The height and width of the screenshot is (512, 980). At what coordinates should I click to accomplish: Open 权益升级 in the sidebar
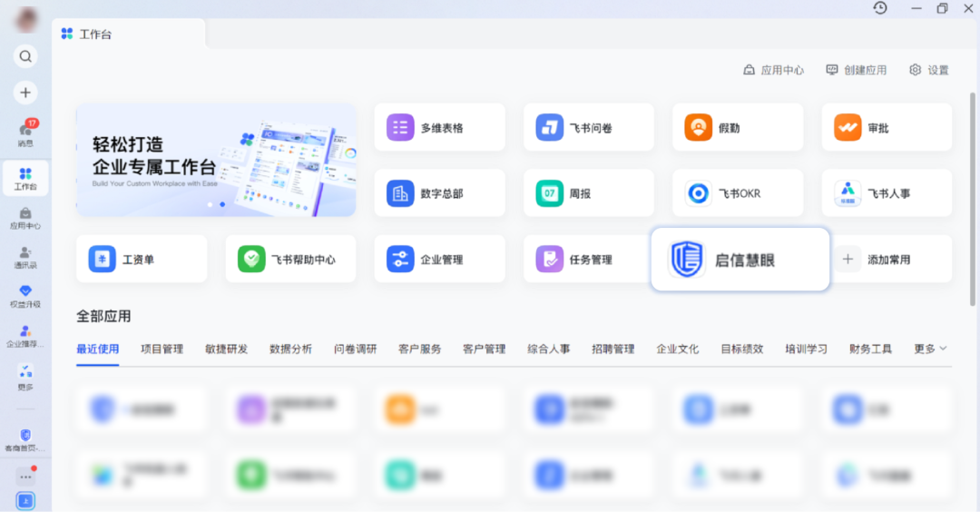[x=25, y=296]
